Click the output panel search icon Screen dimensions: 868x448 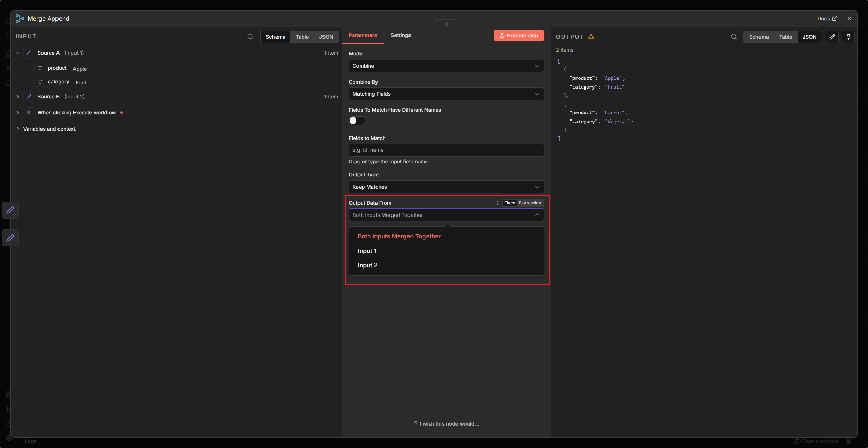pyautogui.click(x=734, y=37)
